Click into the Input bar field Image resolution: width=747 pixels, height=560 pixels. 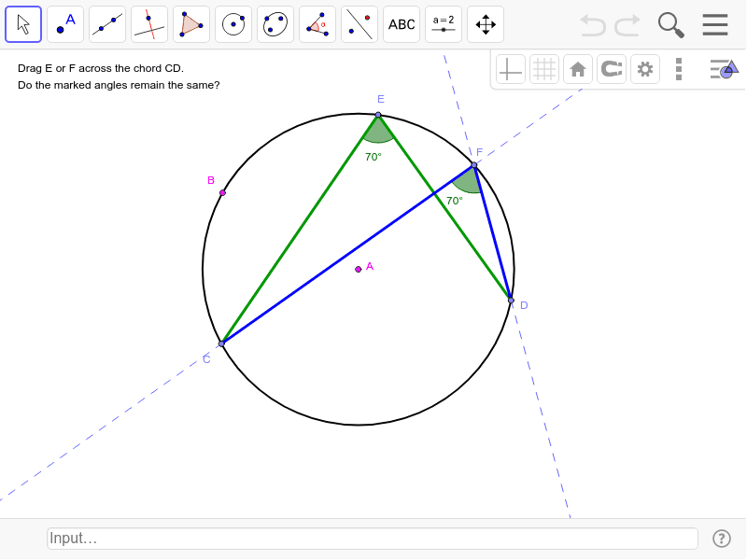coord(372,539)
